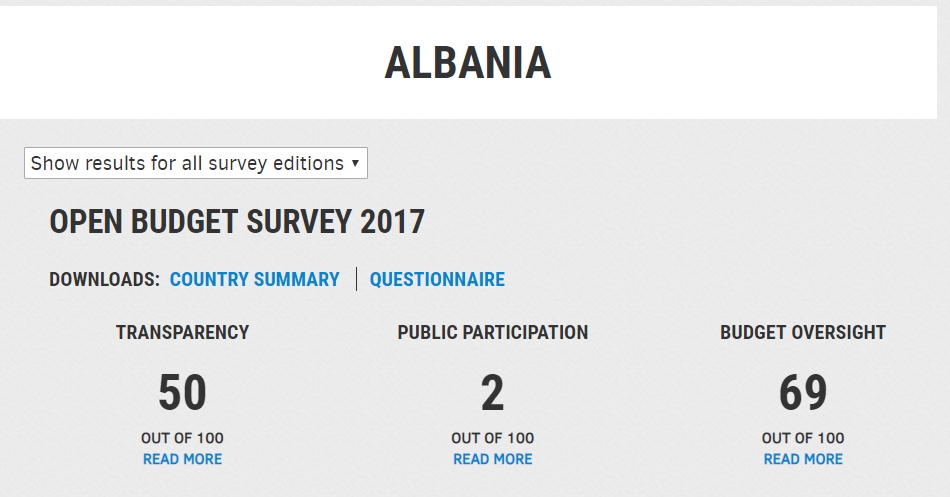Open the survey editions results dropdown
This screenshot has width=950, height=497.
click(196, 163)
